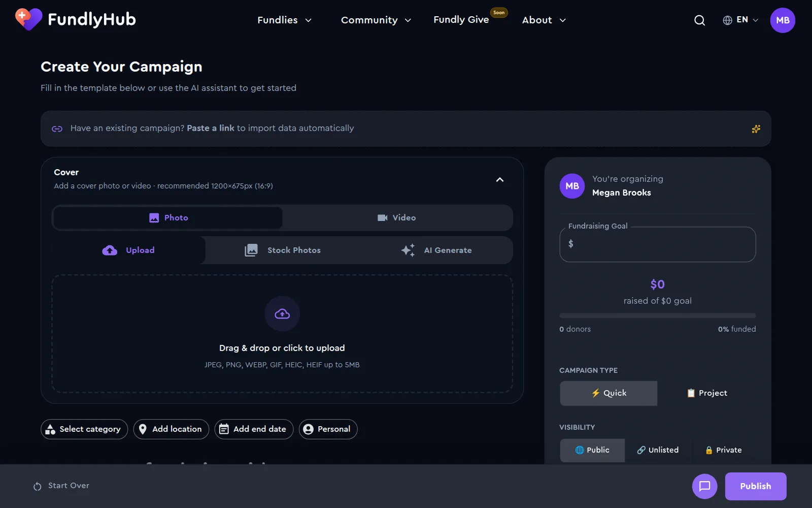
Task: Open the MB profile avatar in header
Action: (783, 20)
